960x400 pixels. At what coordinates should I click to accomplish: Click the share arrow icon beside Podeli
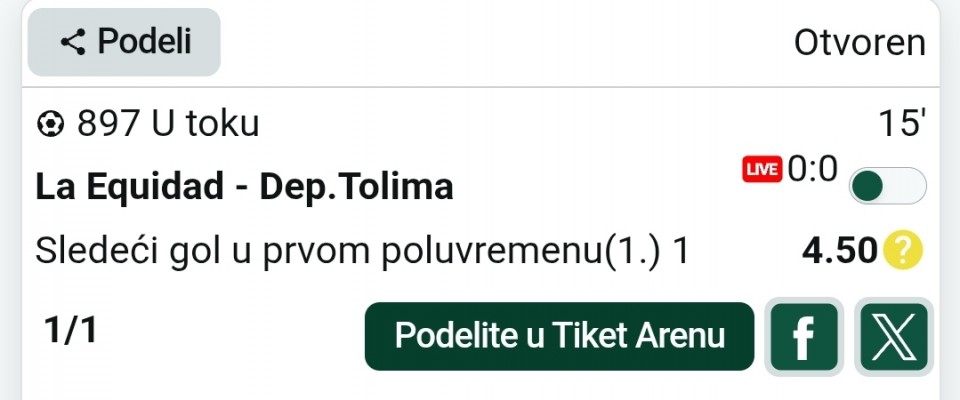point(72,42)
